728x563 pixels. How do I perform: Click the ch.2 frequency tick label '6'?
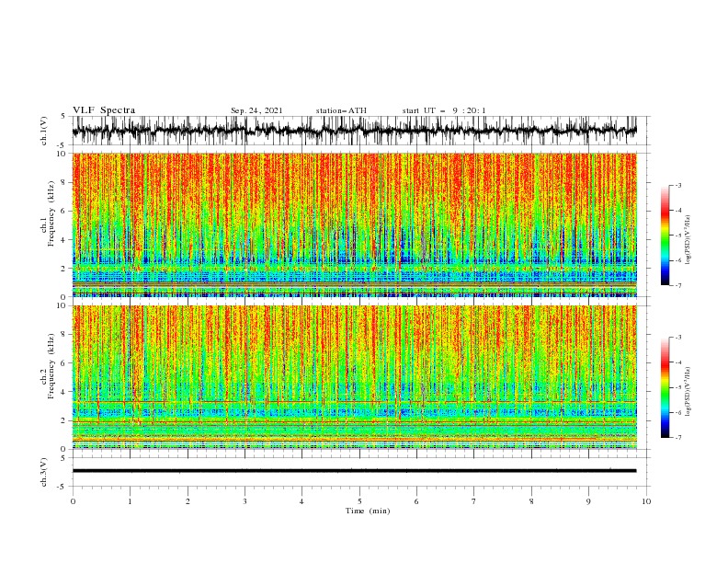64,363
